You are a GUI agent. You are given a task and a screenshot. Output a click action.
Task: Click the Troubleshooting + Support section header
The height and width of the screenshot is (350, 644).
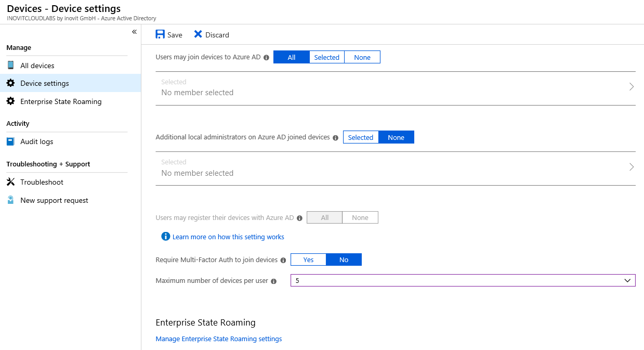tap(48, 164)
